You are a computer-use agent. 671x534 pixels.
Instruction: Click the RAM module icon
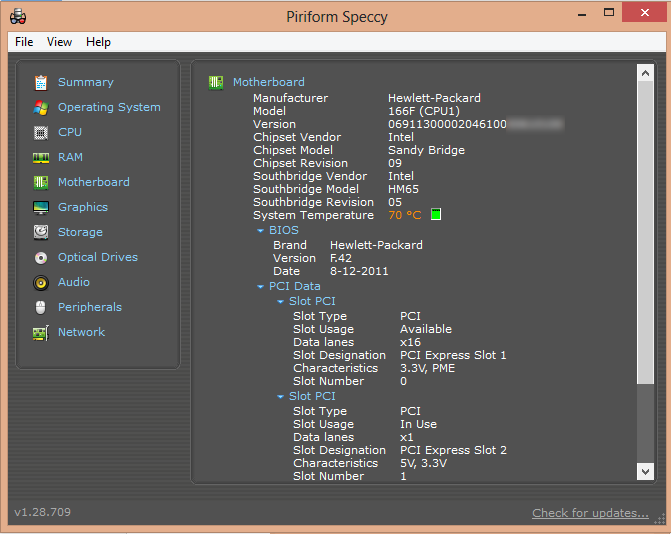(x=41, y=158)
